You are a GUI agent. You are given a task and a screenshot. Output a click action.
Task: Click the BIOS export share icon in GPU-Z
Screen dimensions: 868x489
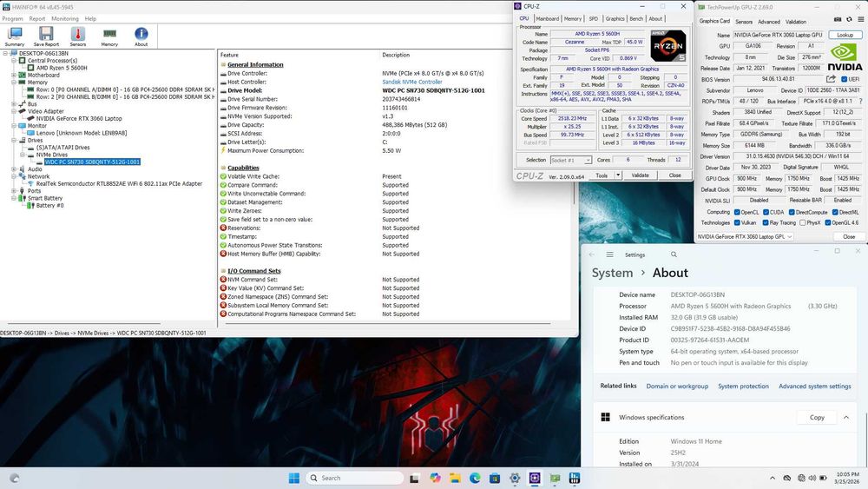tap(831, 79)
